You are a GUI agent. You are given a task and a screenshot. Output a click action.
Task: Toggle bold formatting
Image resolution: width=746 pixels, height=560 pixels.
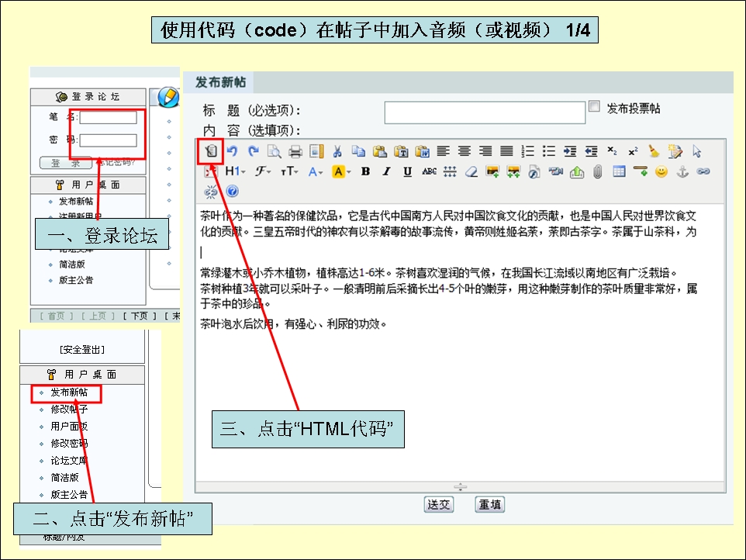click(x=365, y=171)
